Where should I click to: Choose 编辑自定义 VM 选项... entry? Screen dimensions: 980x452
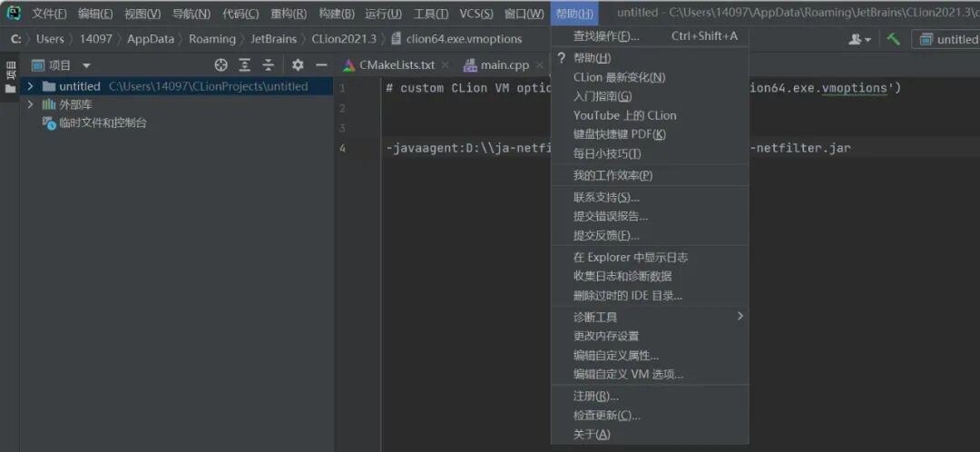click(650, 375)
